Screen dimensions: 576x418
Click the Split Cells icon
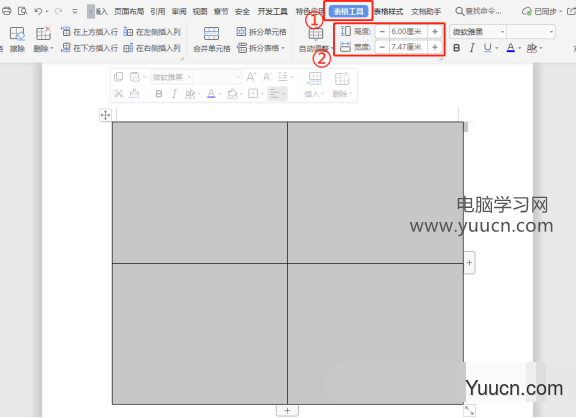point(241,32)
